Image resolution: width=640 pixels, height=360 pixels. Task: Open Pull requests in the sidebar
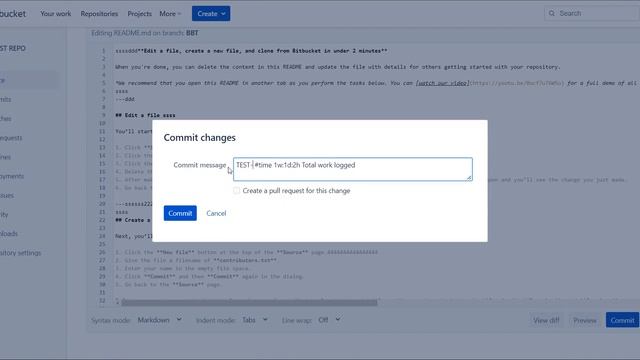[x=11, y=138]
